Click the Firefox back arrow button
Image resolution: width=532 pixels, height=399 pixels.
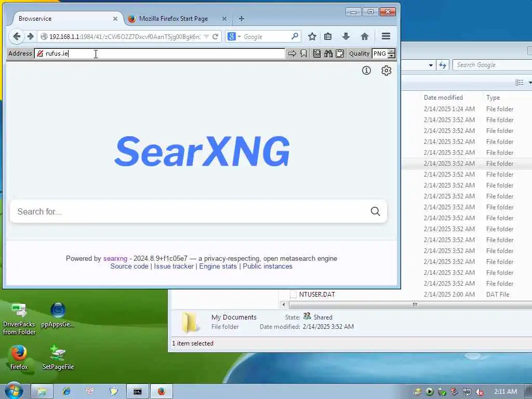point(16,36)
